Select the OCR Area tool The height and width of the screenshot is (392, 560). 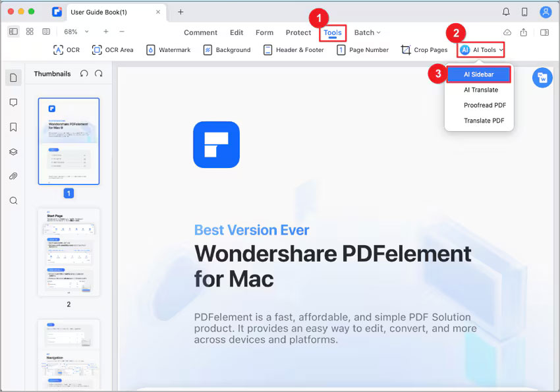(113, 50)
